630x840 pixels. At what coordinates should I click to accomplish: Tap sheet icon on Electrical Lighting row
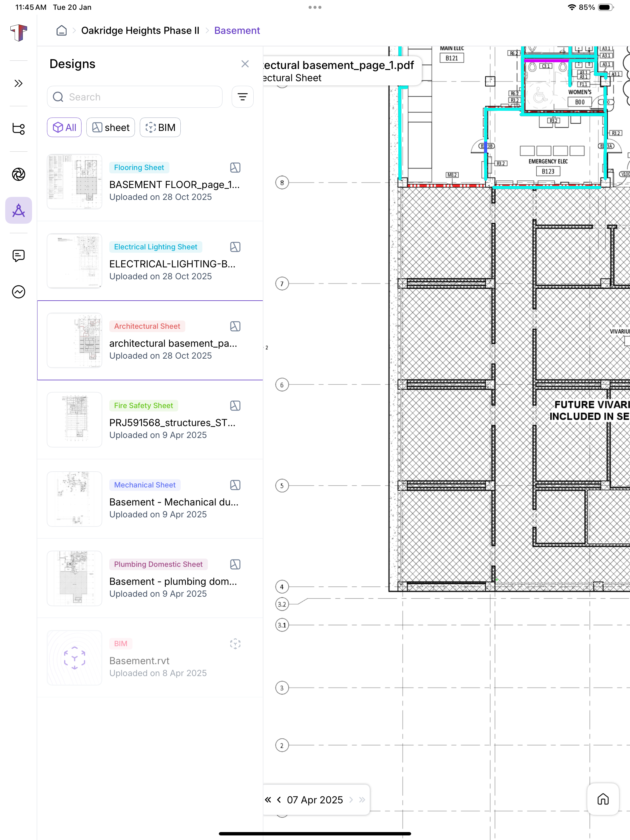coord(235,247)
